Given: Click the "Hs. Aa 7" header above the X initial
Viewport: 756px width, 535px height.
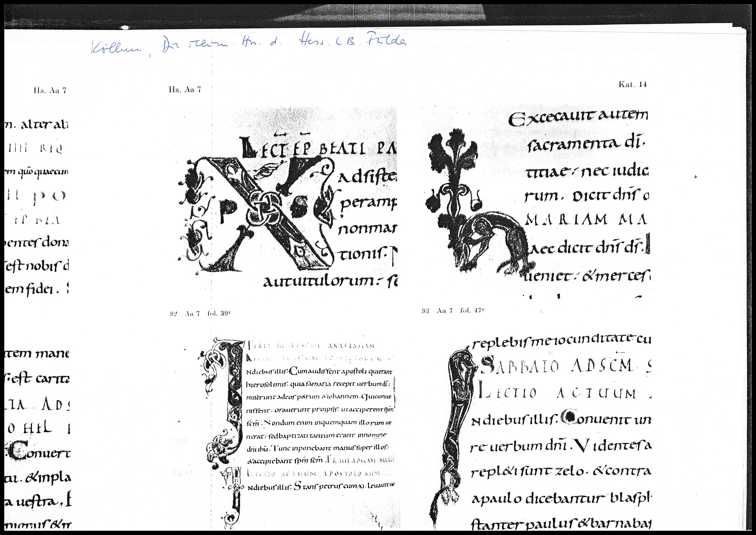Looking at the screenshot, I should click(x=185, y=89).
